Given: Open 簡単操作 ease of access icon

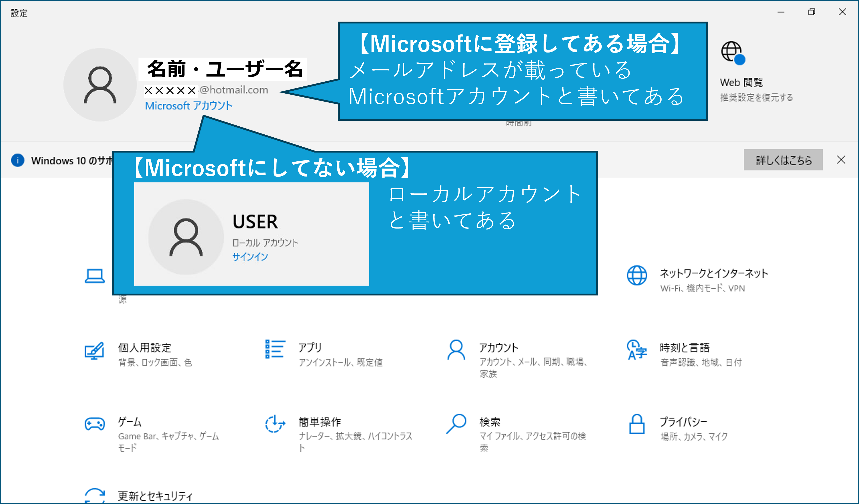Looking at the screenshot, I should point(275,424).
